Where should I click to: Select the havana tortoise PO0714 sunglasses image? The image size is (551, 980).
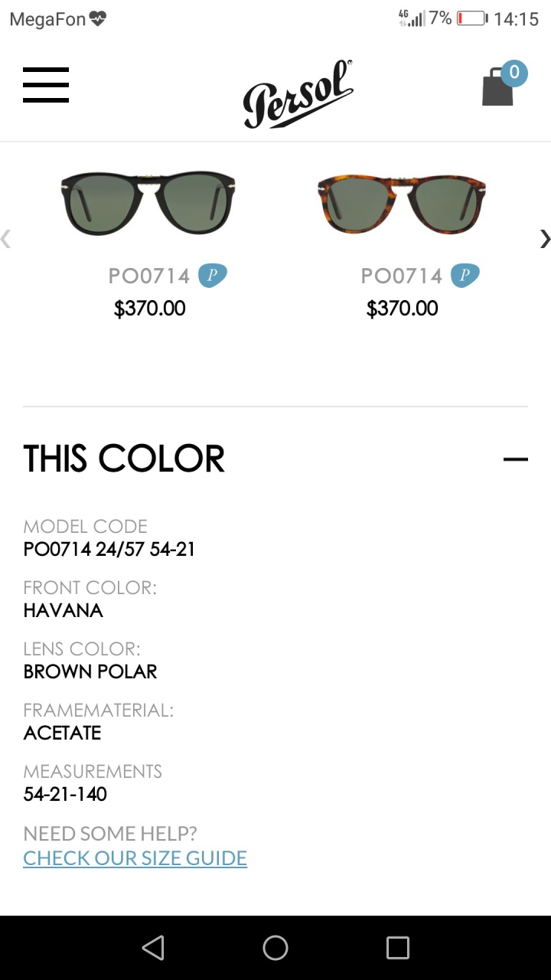coord(402,202)
